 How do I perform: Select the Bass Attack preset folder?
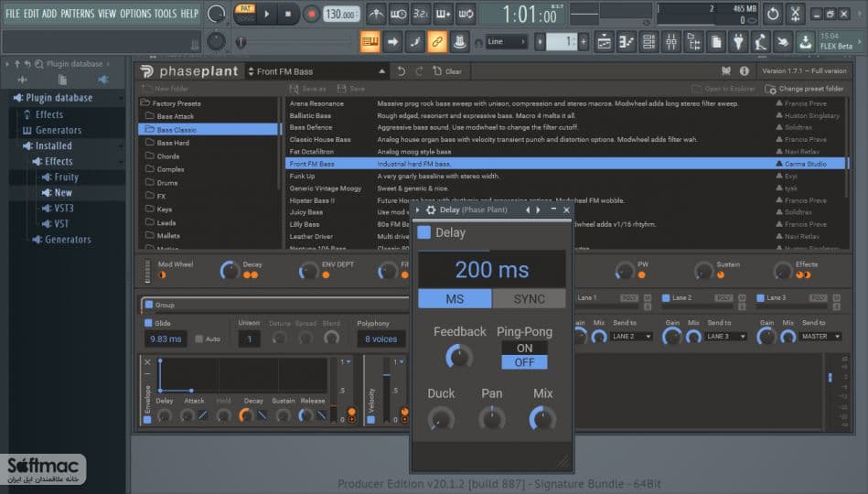pos(175,116)
